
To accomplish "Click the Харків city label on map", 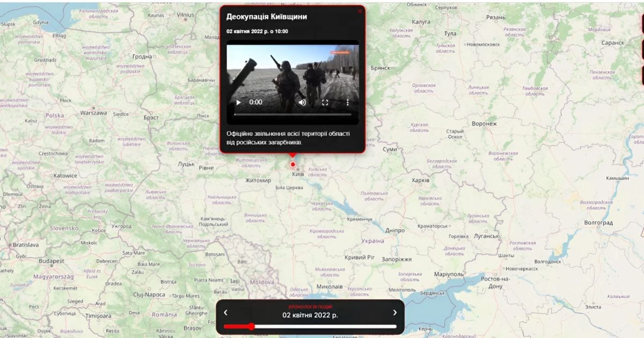I will pos(420,180).
